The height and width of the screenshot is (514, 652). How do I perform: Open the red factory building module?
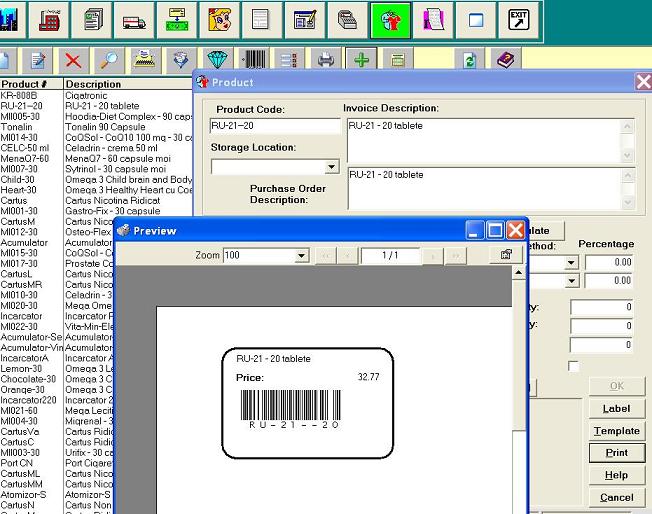coord(49,20)
